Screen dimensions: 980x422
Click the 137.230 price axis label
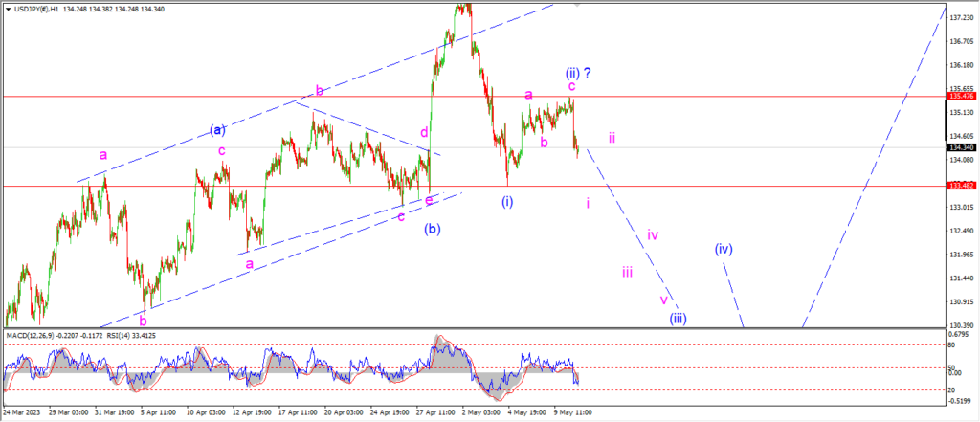tap(959, 18)
